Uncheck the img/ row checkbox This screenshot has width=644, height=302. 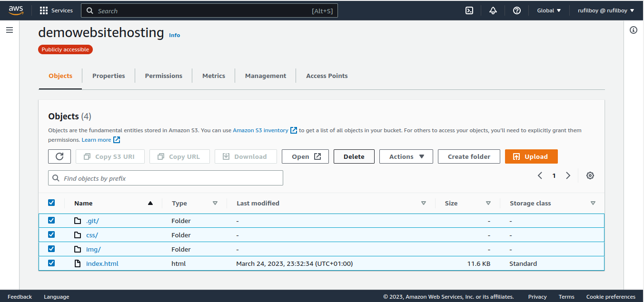51,249
